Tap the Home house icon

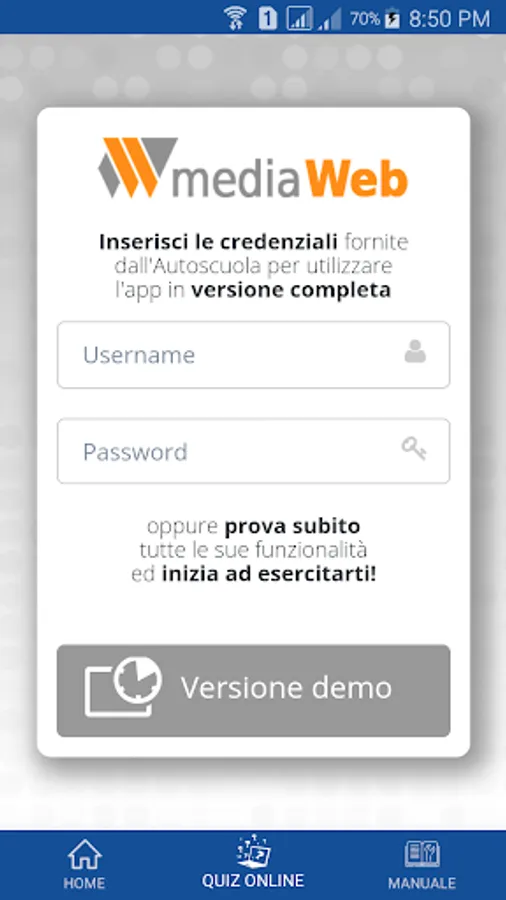click(x=84, y=855)
